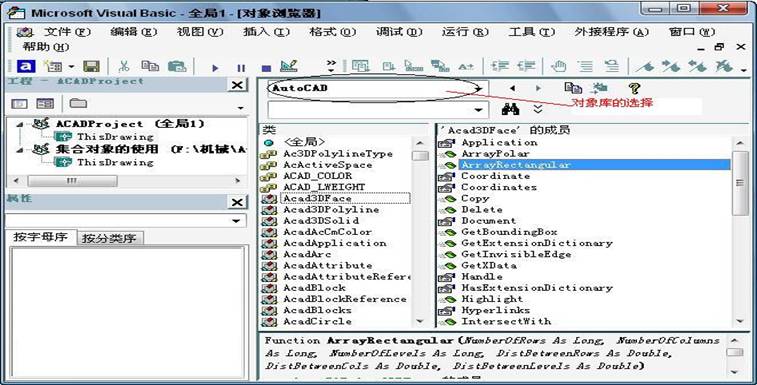Click the Paste clipboard icon
The height and width of the screenshot is (385, 757).
tap(177, 66)
